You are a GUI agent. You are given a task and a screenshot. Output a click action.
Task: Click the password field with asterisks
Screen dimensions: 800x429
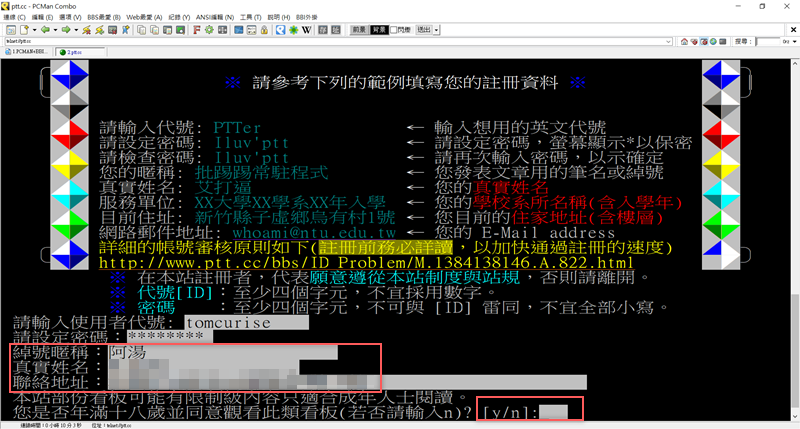click(170, 337)
